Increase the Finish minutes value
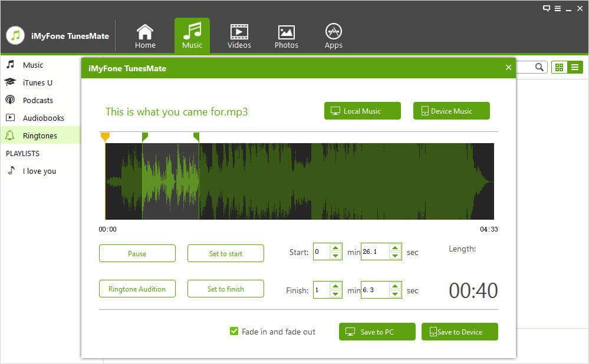589x364 pixels. pyautogui.click(x=335, y=286)
